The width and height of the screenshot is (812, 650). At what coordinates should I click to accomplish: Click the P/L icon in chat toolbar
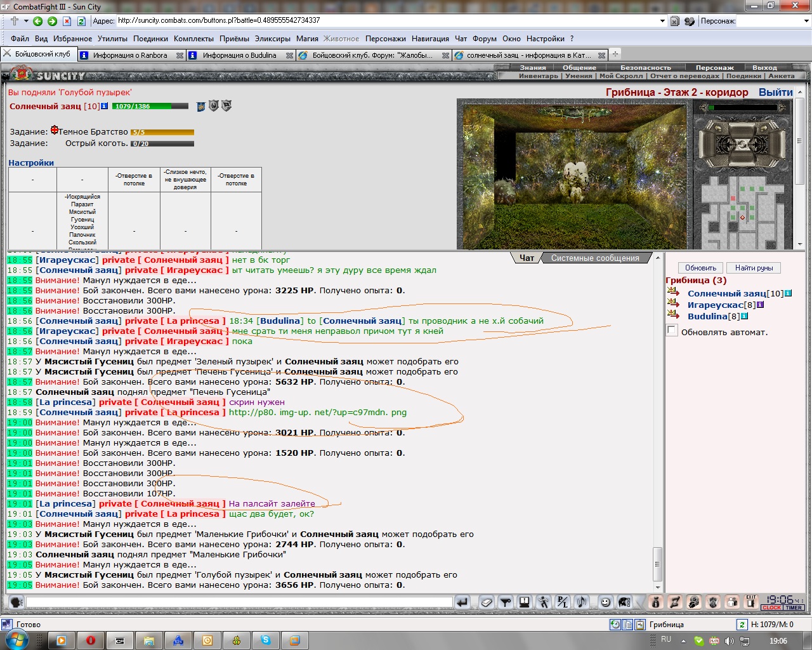tap(562, 602)
